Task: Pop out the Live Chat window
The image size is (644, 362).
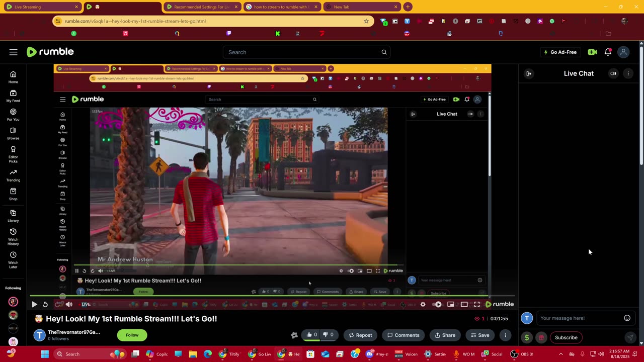Action: click(x=613, y=73)
